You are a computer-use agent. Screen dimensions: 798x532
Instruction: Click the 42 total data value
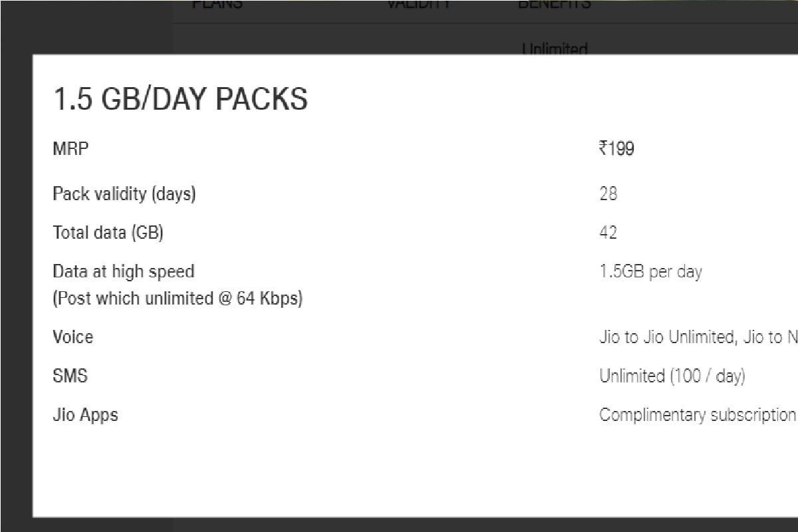[x=608, y=233]
